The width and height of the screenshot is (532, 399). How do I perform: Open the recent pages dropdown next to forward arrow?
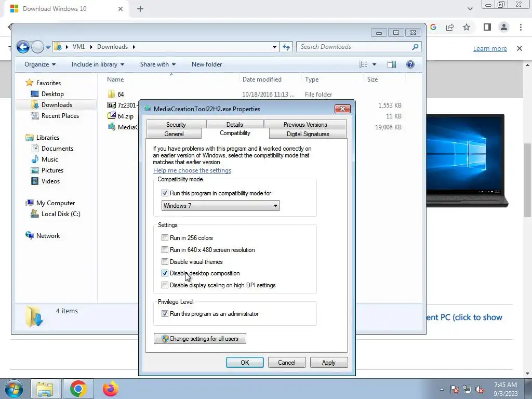pos(48,47)
